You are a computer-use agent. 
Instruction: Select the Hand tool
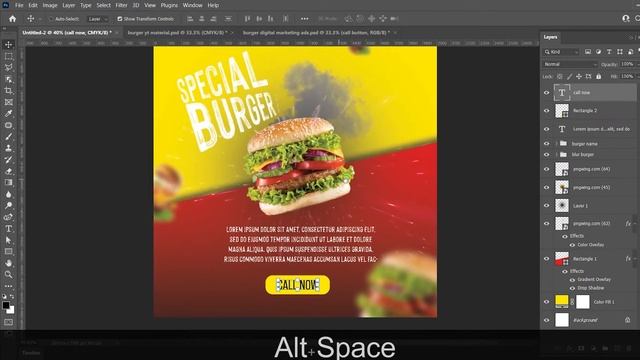tap(9, 263)
